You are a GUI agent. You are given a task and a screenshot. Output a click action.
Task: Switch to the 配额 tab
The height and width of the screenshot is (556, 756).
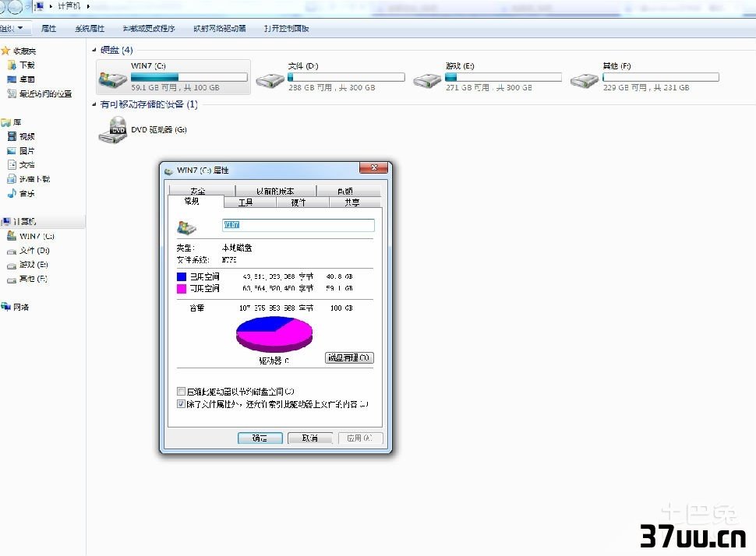pos(348,191)
